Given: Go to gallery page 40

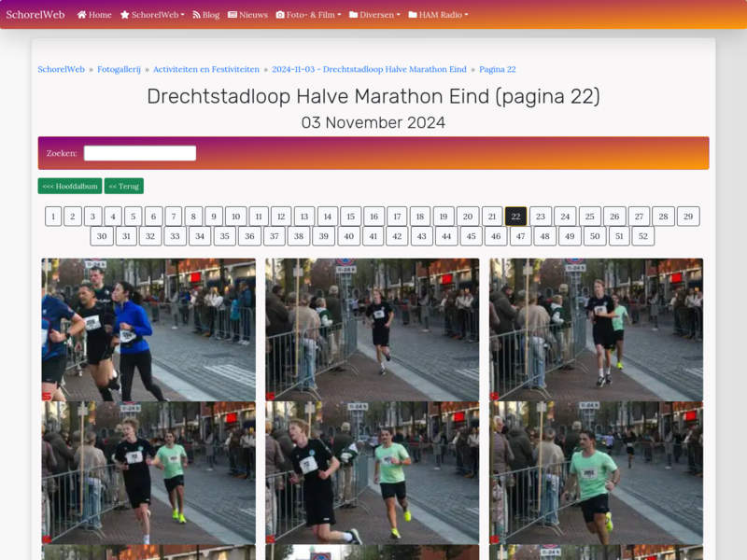Looking at the screenshot, I should click(348, 236).
